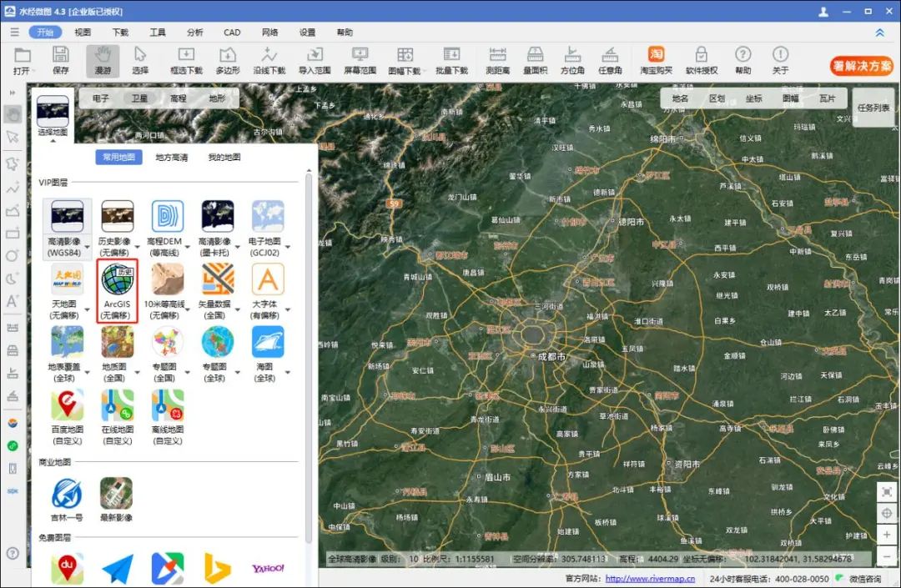Open the 任务列表 panel button
This screenshot has height=588, width=901.
pos(873,108)
